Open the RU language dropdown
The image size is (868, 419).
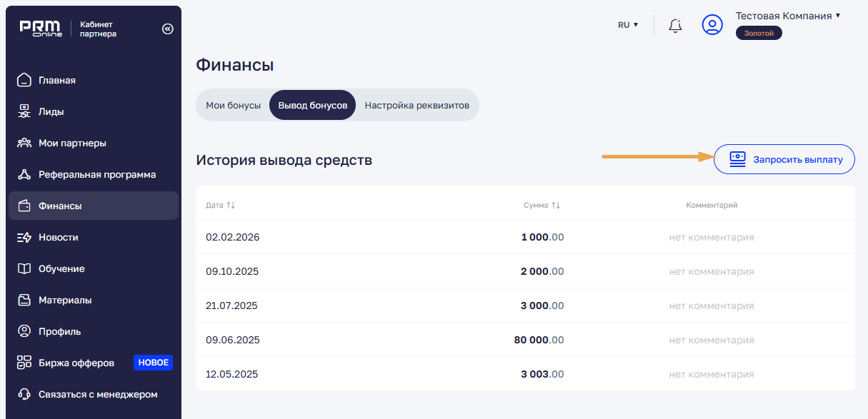click(x=627, y=25)
